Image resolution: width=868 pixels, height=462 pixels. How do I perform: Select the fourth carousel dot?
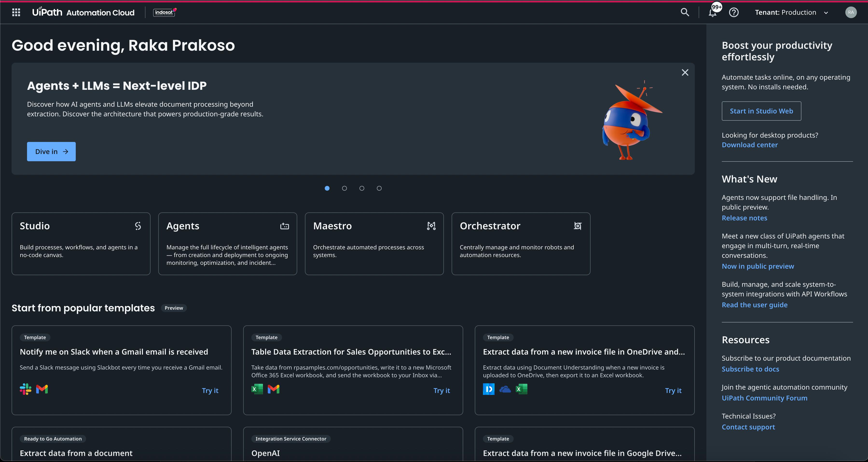click(379, 188)
